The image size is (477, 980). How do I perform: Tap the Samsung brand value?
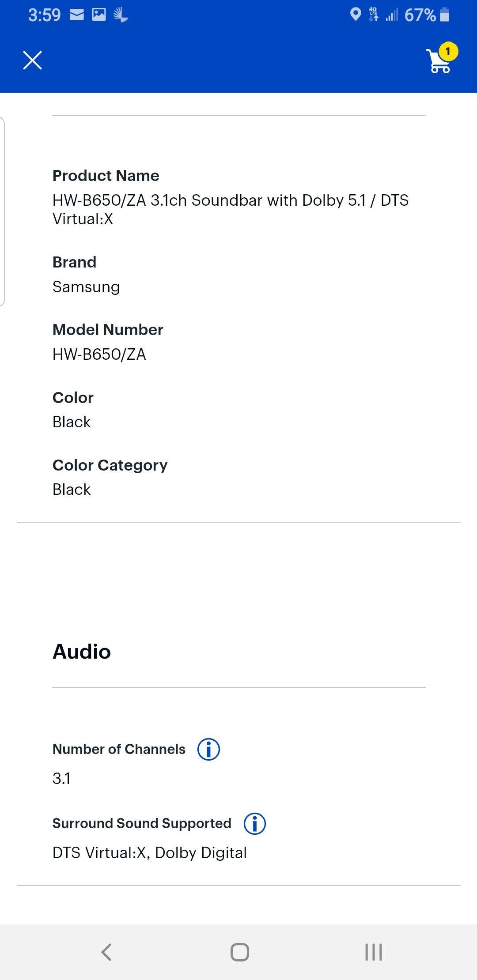tap(86, 287)
